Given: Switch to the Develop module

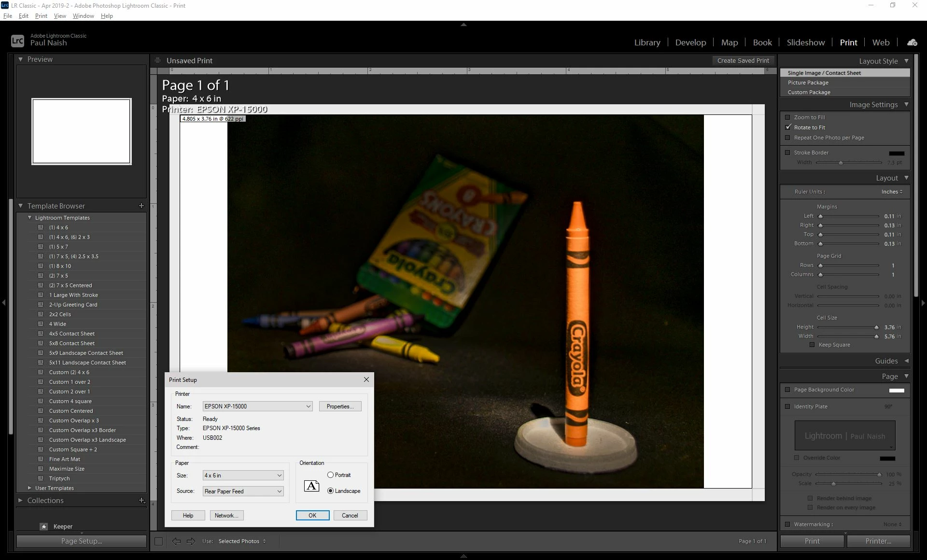Looking at the screenshot, I should pos(690,42).
